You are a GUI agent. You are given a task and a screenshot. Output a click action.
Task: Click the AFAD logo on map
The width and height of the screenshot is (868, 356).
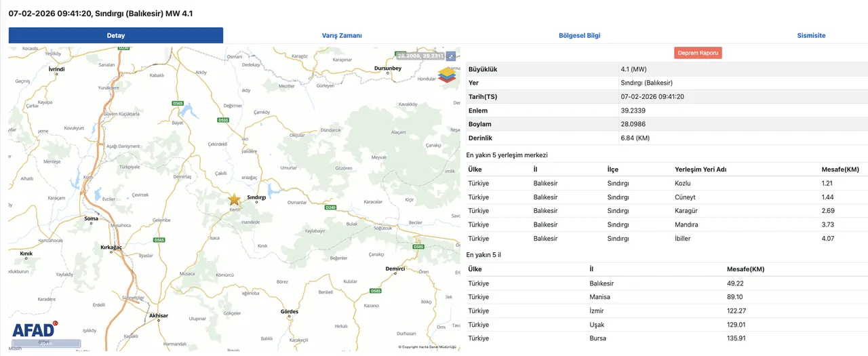[x=34, y=330]
